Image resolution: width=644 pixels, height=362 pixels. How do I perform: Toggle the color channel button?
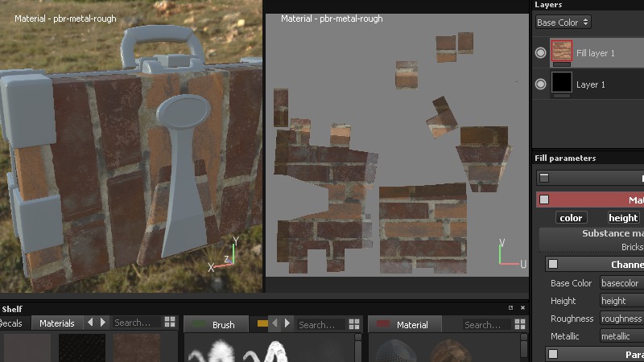571,217
